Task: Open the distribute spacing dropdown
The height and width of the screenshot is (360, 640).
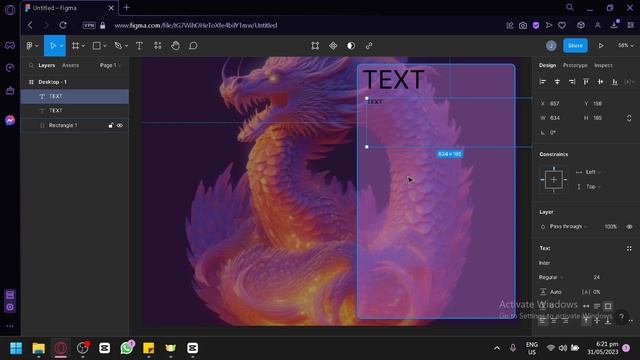Action: coord(630,82)
